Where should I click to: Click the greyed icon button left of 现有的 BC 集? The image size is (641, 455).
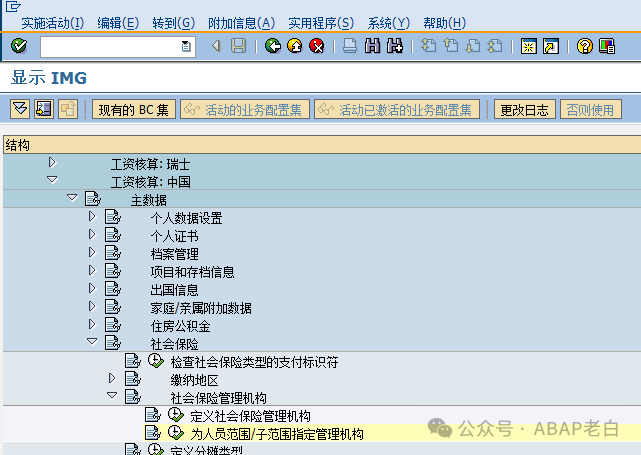click(x=68, y=109)
